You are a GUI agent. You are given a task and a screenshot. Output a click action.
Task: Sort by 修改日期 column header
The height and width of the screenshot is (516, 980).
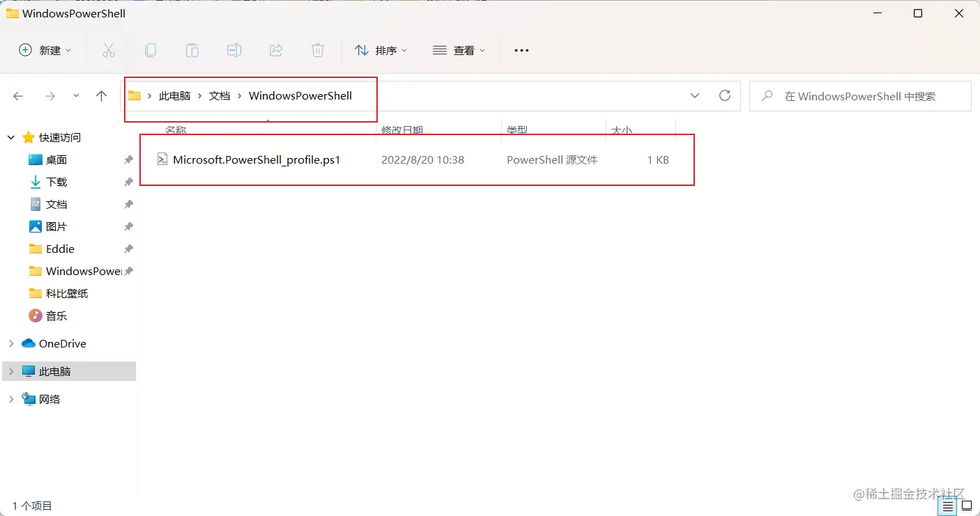[402, 130]
